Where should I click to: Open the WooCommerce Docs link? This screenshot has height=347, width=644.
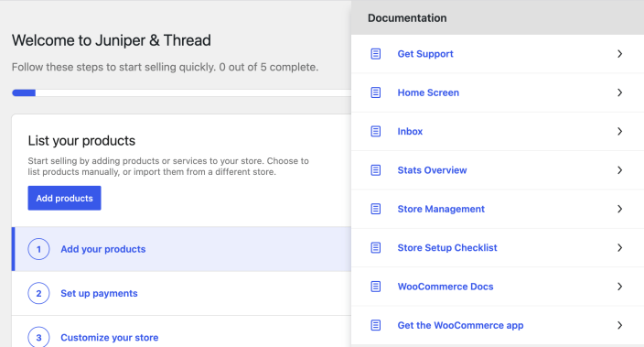point(445,287)
